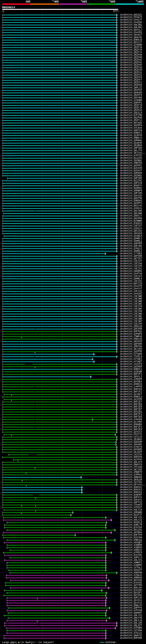146x644 pixels.
Task: Click the green ~80% identity legend segment
Action: pyautogui.click(x=101, y=4)
